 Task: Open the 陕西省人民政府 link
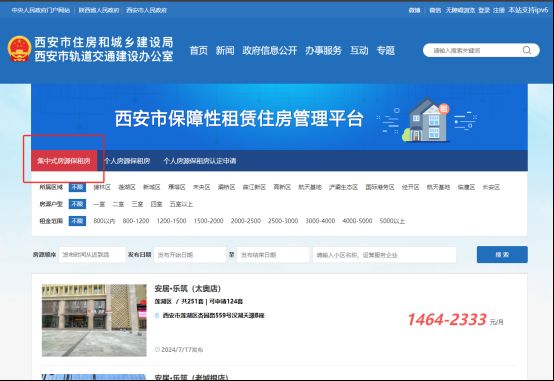pyautogui.click(x=99, y=10)
